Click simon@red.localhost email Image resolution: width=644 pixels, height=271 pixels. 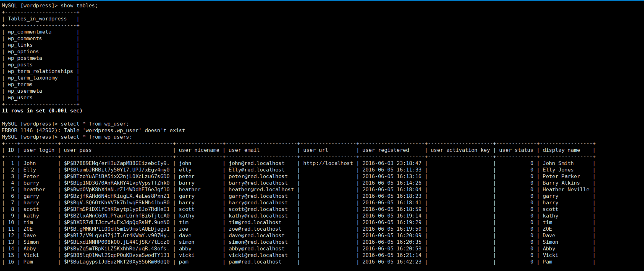258,242
